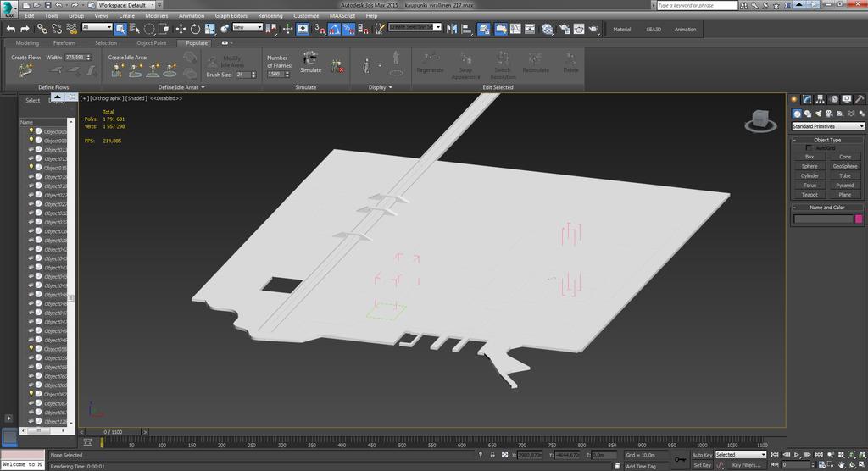Toggle the AutoGrid checkbox
Screen dimensions: 868x471
(809, 147)
